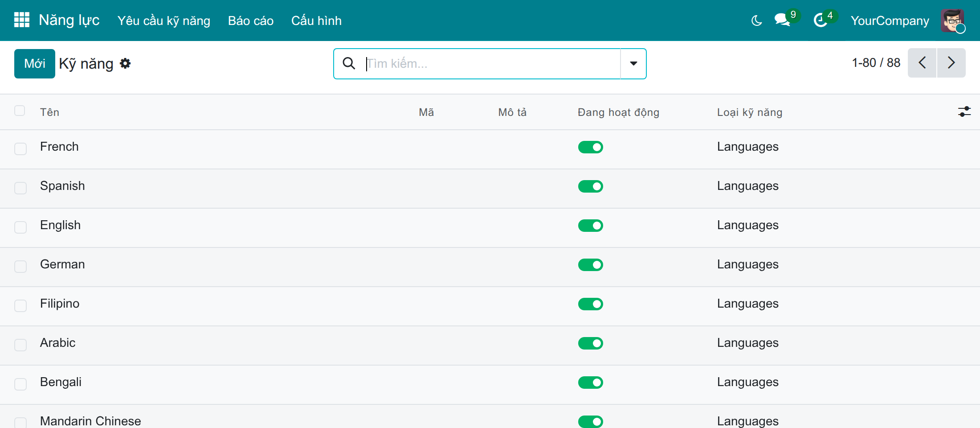Select all rows header checkbox
980x428 pixels.
(x=20, y=111)
